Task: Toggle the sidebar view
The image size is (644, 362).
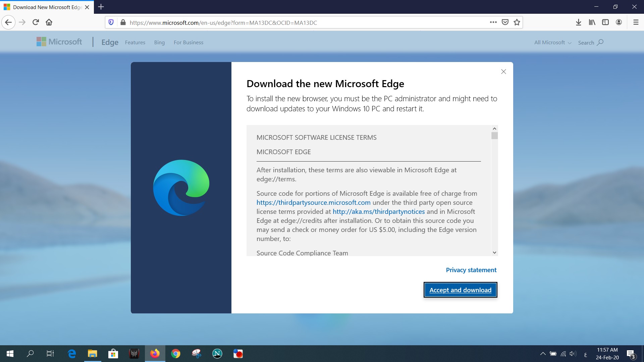Action: pyautogui.click(x=605, y=22)
